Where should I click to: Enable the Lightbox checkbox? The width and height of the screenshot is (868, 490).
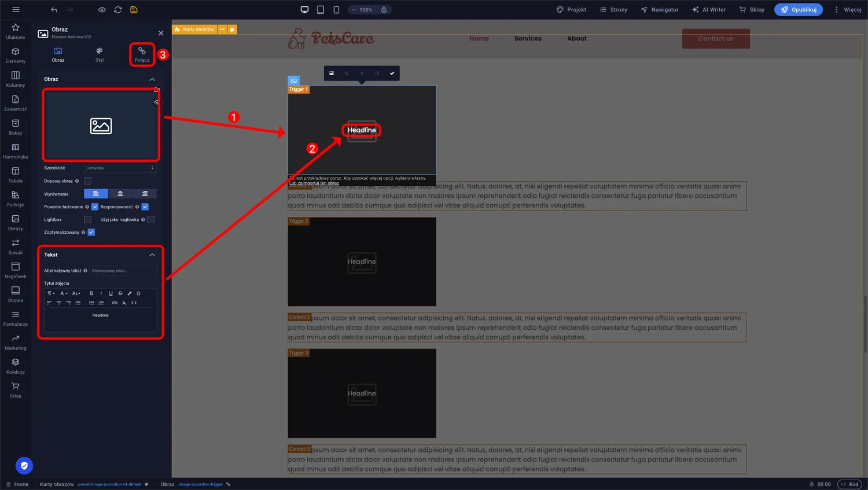point(88,220)
